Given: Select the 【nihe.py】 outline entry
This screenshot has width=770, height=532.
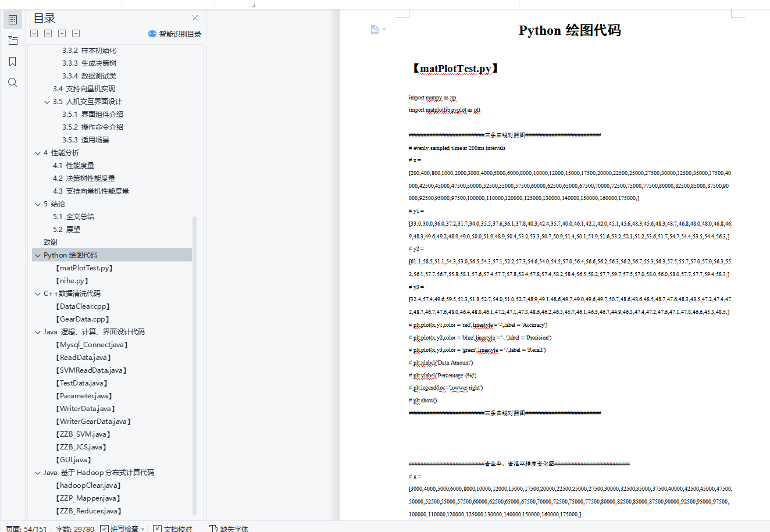Looking at the screenshot, I should [72, 281].
